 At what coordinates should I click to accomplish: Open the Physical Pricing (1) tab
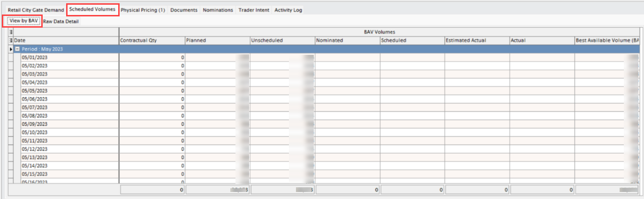tap(143, 10)
